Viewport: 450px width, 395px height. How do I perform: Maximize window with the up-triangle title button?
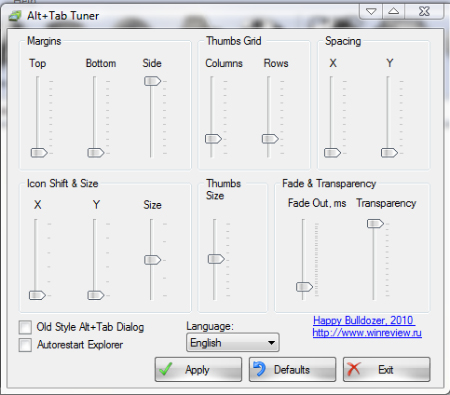[x=394, y=12]
